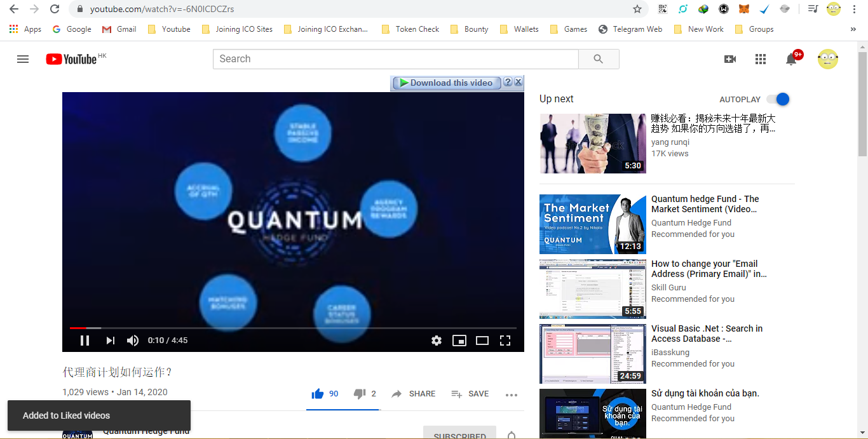Open video settings gear

click(x=437, y=341)
